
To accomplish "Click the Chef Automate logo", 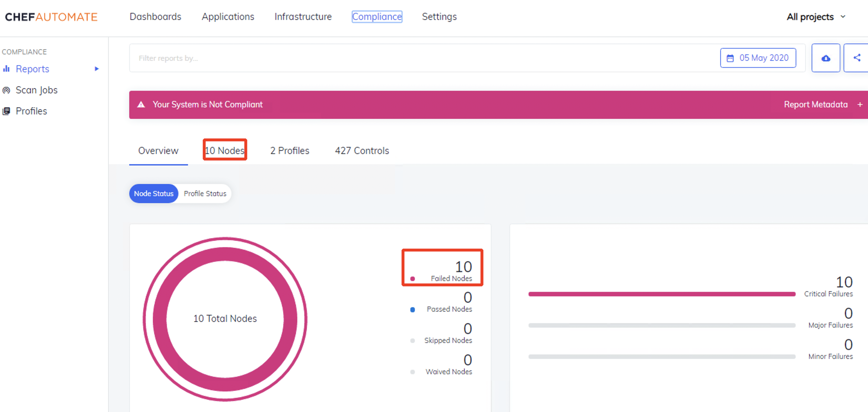I will pyautogui.click(x=51, y=17).
